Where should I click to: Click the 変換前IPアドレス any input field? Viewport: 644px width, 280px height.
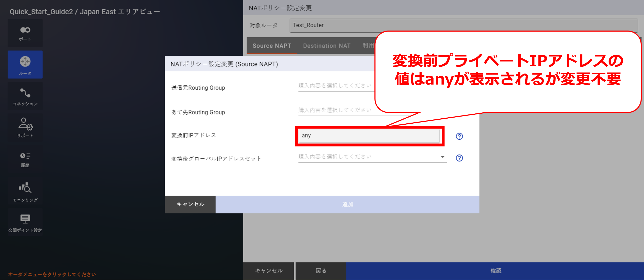pos(369,136)
